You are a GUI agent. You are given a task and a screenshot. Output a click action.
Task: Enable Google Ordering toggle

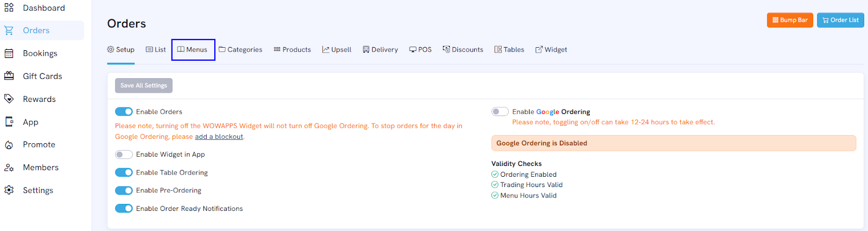pyautogui.click(x=500, y=112)
